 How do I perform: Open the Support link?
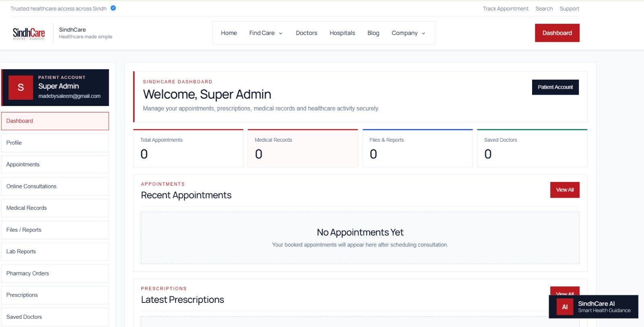(569, 8)
